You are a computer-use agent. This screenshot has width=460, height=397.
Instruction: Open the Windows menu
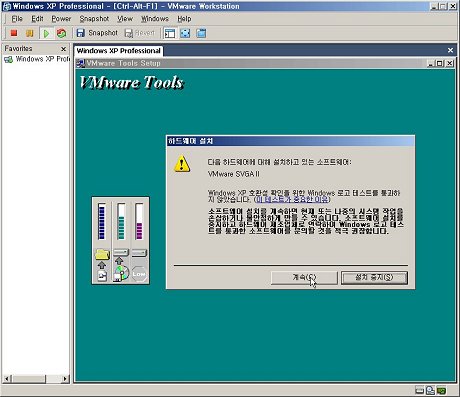pos(155,19)
